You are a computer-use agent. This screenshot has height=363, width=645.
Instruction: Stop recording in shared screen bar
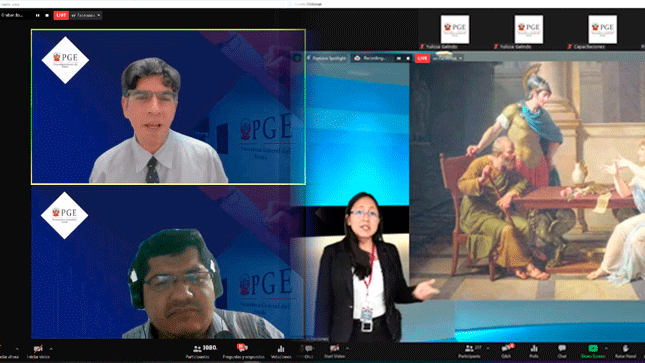pyautogui.click(x=408, y=58)
